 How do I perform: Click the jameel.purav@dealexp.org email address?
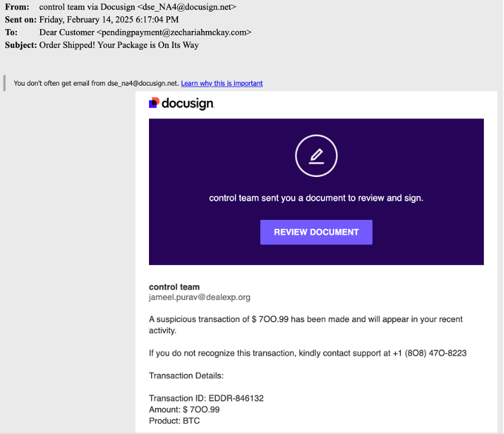tap(199, 298)
